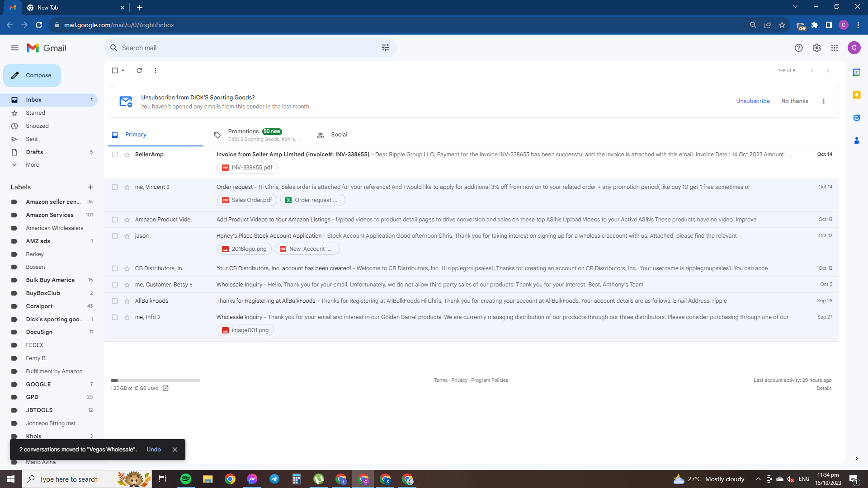This screenshot has width=868, height=488.
Task: Open Contacts side panel icon
Action: (x=857, y=141)
